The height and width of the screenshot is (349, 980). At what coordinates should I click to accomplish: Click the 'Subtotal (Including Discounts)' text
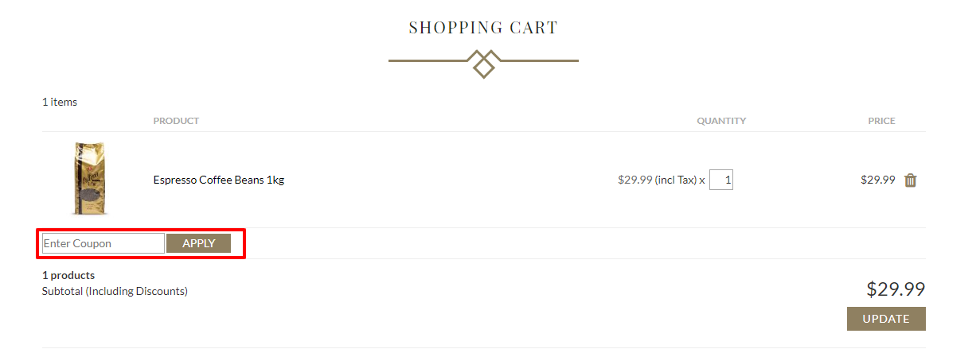(115, 291)
